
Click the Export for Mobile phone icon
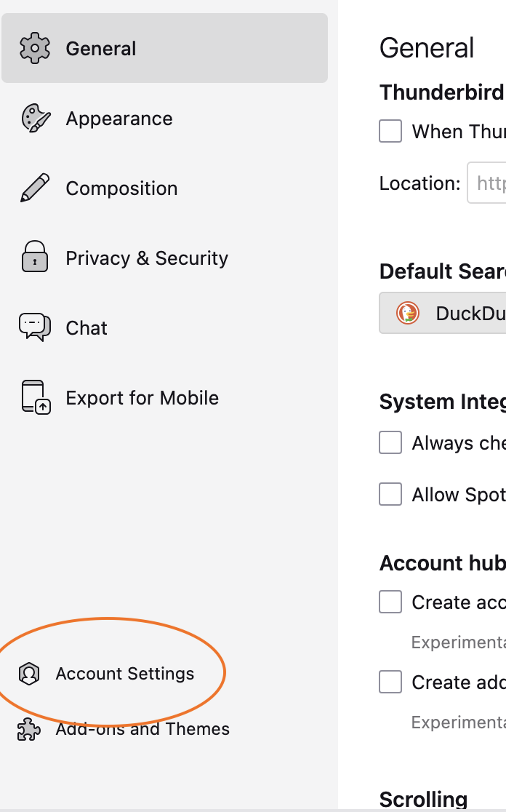click(35, 397)
